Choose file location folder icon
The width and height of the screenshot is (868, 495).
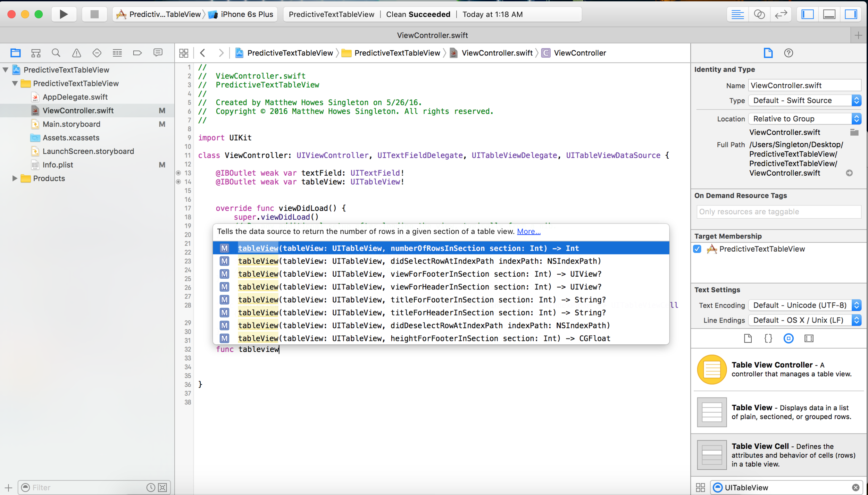point(854,132)
